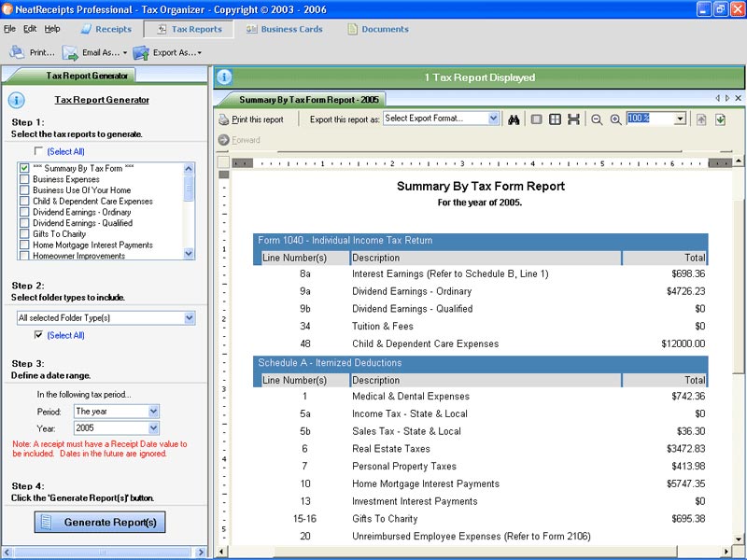Click the zoom out magnifier icon
The width and height of the screenshot is (747, 560).
[597, 119]
